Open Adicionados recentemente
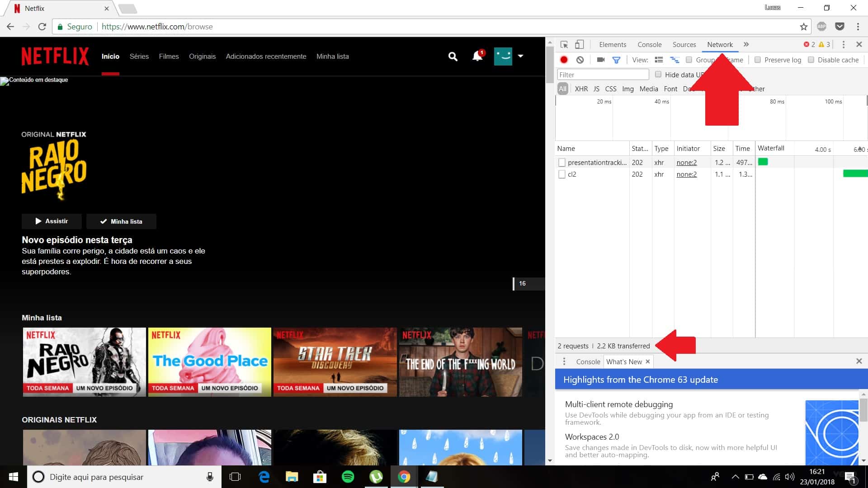Image resolution: width=868 pixels, height=488 pixels. pyautogui.click(x=266, y=56)
